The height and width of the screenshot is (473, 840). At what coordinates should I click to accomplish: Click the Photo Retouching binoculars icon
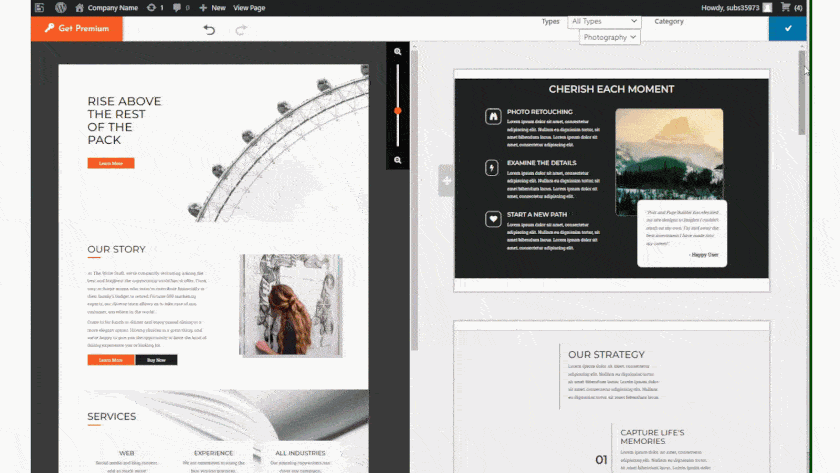493,116
